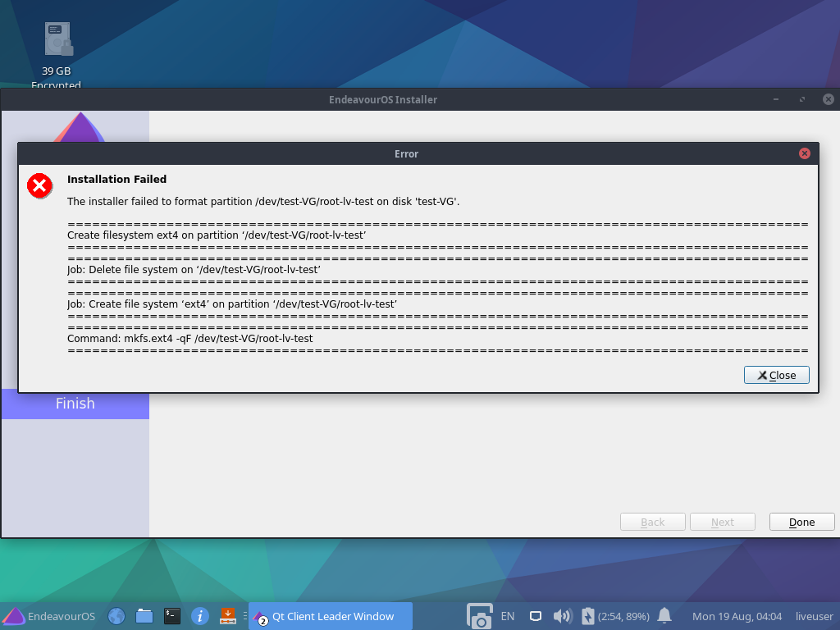Click the Next button in installer
Image resolution: width=840 pixels, height=630 pixels.
[722, 522]
